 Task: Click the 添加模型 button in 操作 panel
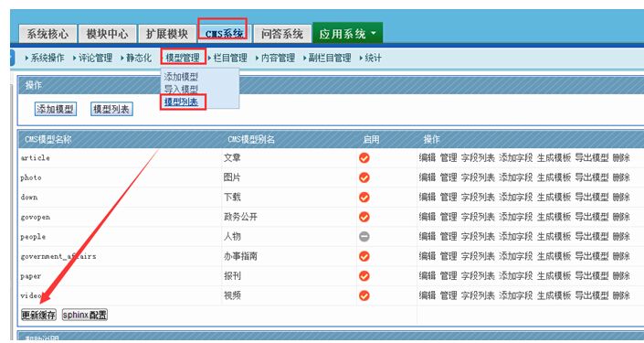coord(56,109)
